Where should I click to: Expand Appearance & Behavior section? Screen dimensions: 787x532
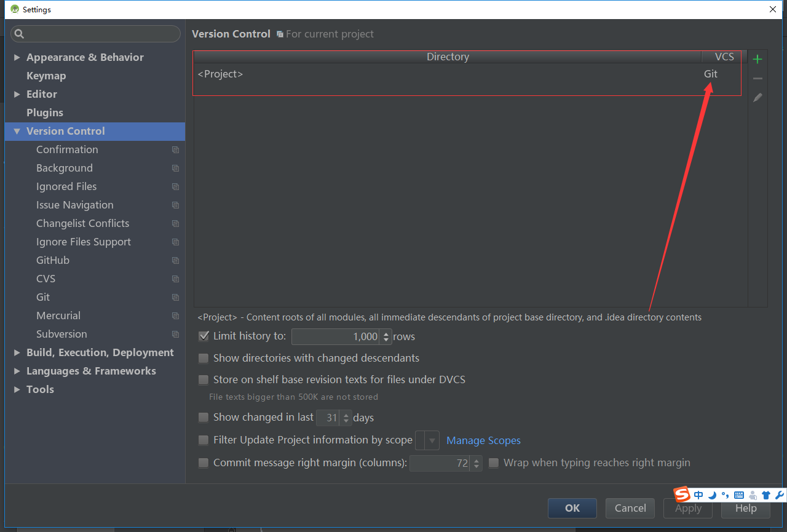[17, 57]
